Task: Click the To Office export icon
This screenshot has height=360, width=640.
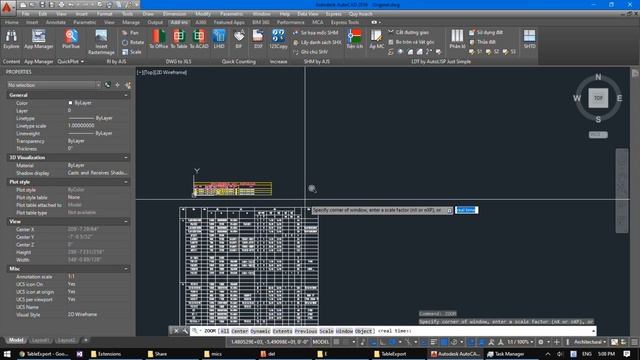Action: [x=158, y=39]
